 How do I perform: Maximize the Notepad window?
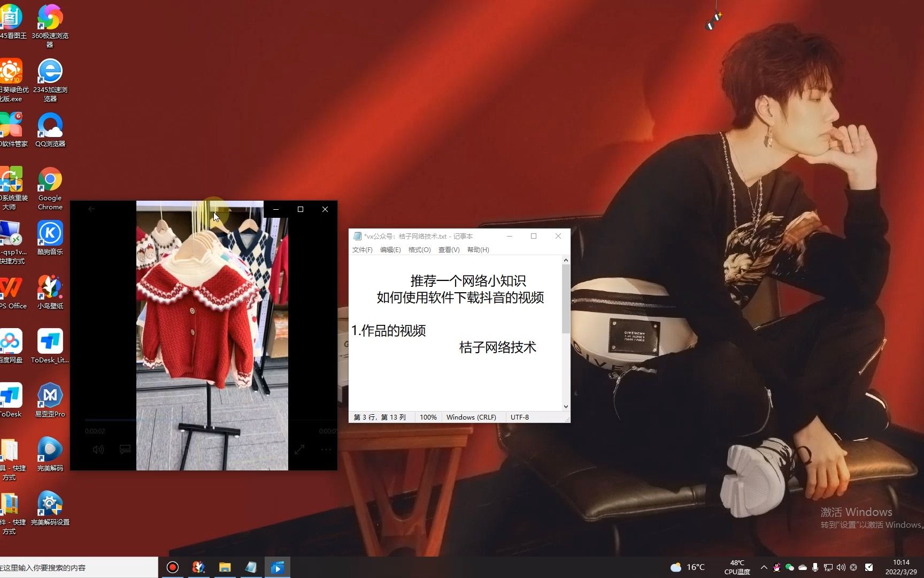pos(534,236)
